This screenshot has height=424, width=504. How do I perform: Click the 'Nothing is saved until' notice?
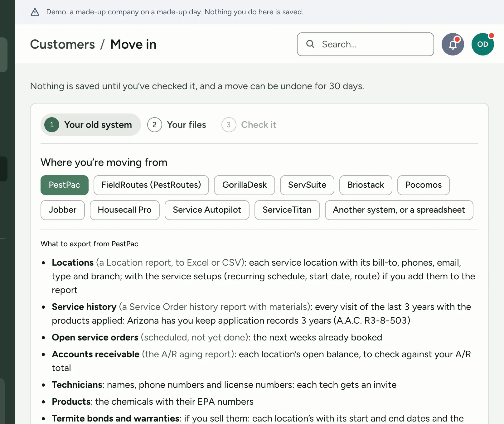point(197,86)
